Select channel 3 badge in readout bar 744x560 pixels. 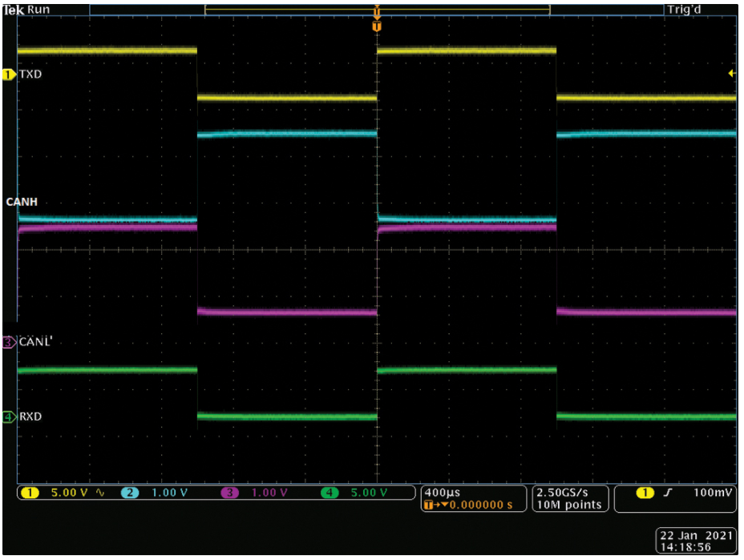[x=229, y=493]
